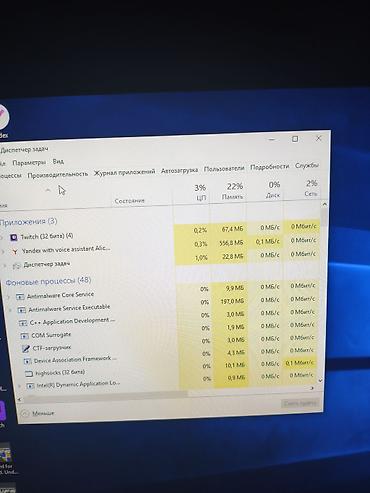Open the Параметры menu

(x=29, y=163)
